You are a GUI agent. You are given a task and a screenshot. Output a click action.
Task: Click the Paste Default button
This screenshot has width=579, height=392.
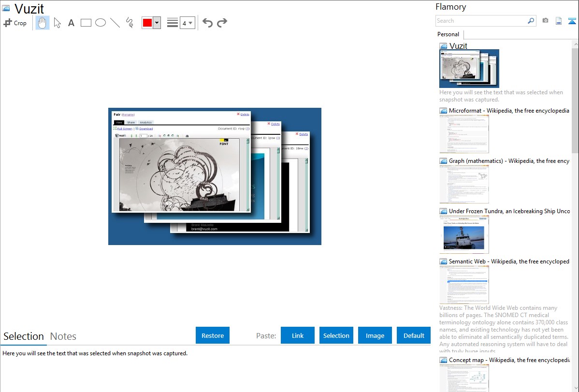[414, 335]
